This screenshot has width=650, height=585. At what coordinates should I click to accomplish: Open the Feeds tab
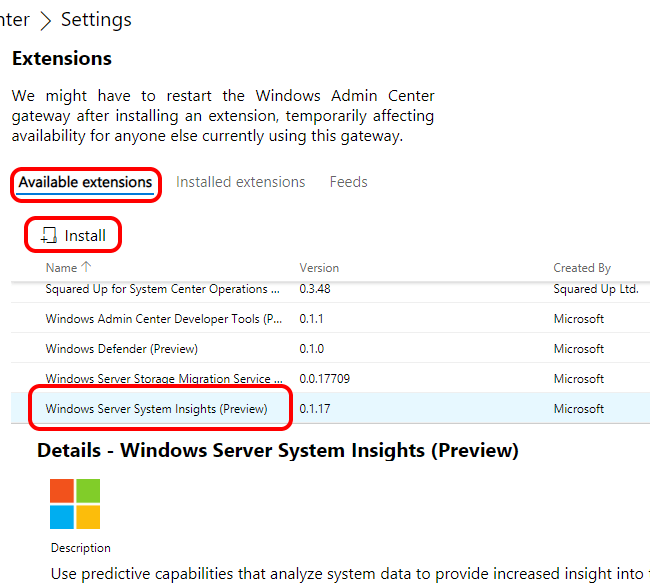tap(349, 182)
